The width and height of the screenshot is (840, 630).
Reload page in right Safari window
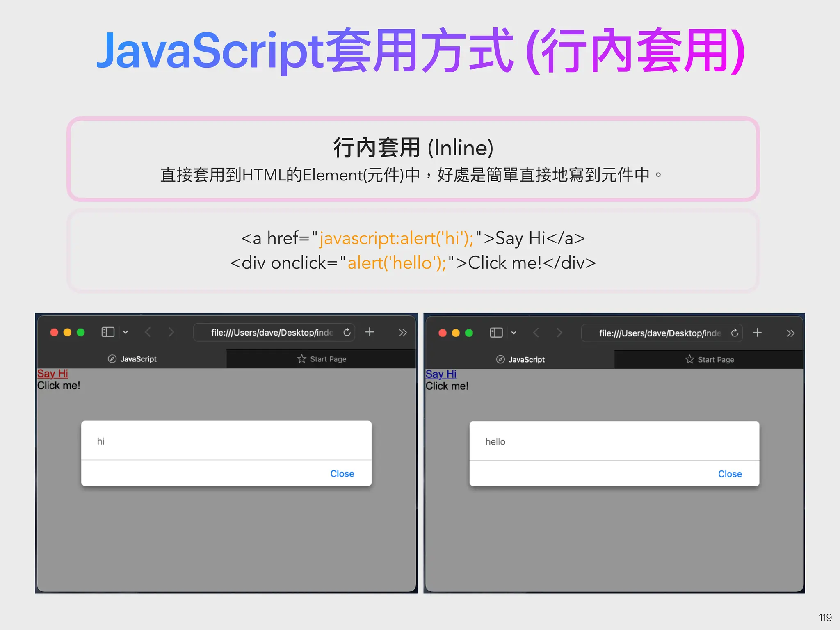pyautogui.click(x=735, y=333)
